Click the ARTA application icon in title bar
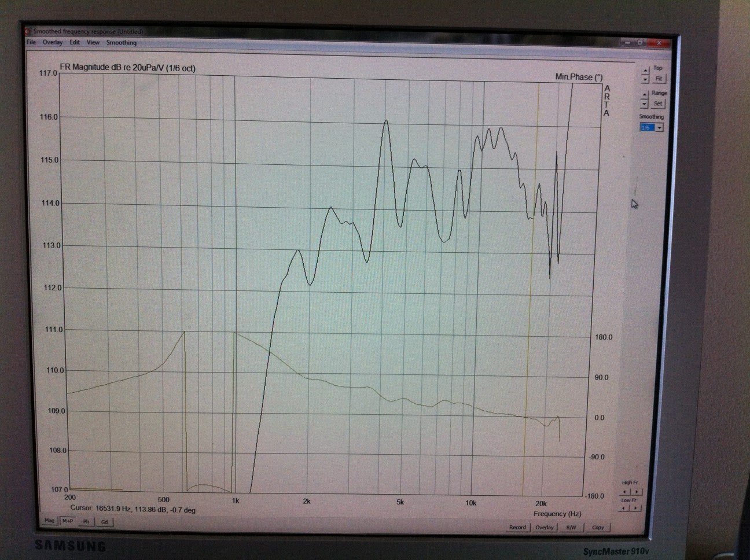This screenshot has height=560, width=750. pos(28,31)
